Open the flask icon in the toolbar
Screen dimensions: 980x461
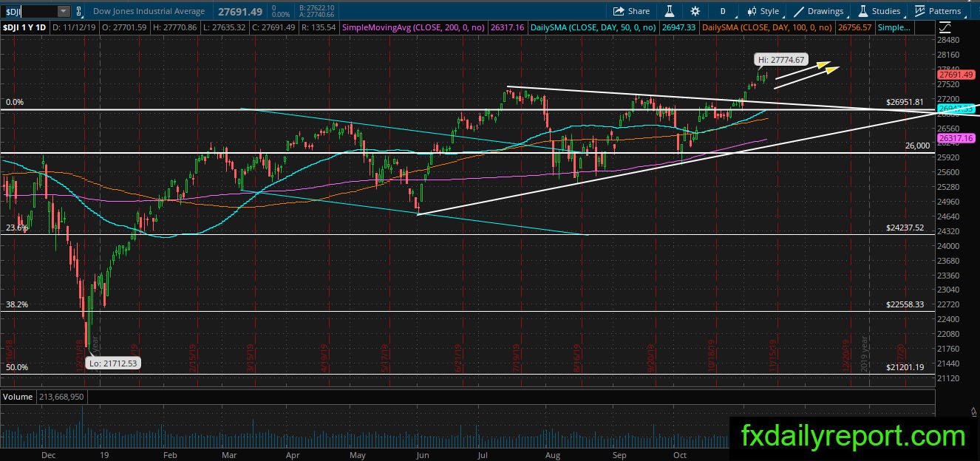[670, 11]
